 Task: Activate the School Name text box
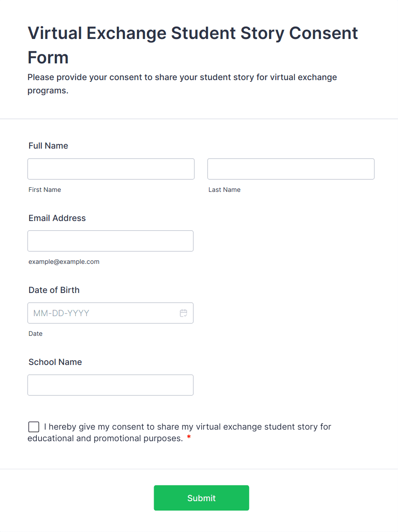click(x=110, y=385)
